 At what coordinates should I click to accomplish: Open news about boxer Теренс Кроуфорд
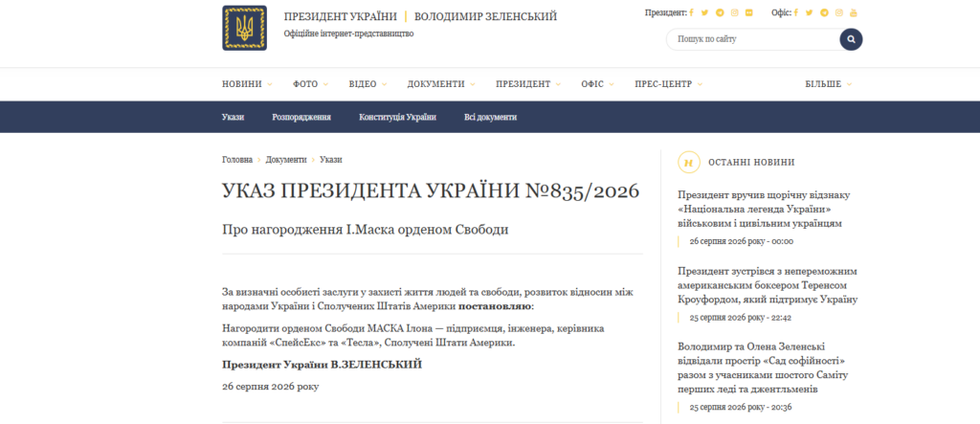point(768,285)
